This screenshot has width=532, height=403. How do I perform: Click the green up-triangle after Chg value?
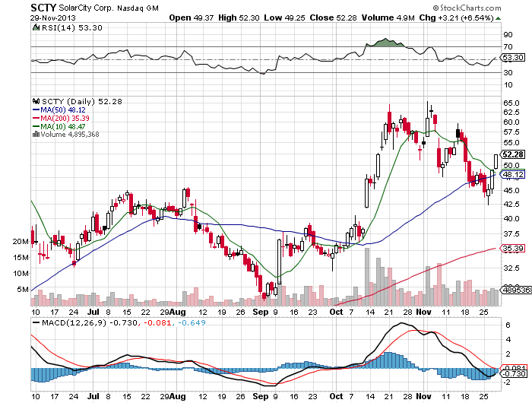pyautogui.click(x=498, y=18)
